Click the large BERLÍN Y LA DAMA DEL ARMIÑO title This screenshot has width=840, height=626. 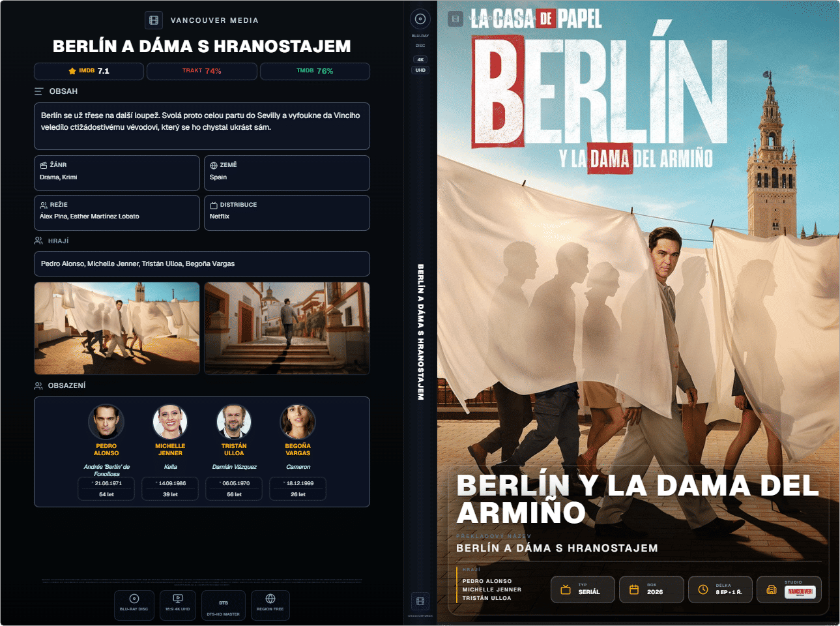(637, 499)
